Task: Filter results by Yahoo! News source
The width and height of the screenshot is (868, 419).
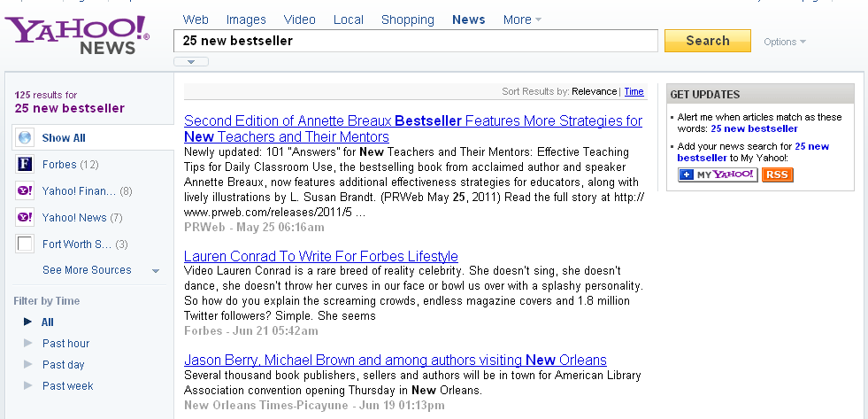Action: click(x=82, y=218)
